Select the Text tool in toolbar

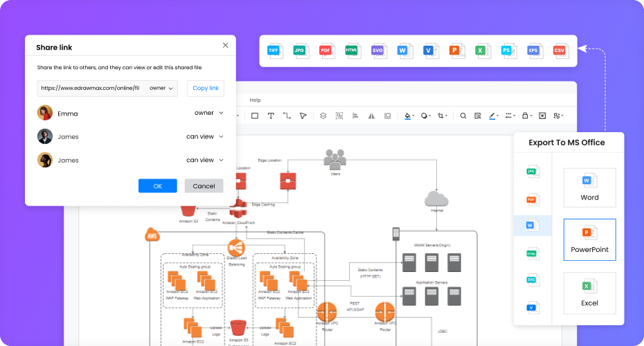271,116
